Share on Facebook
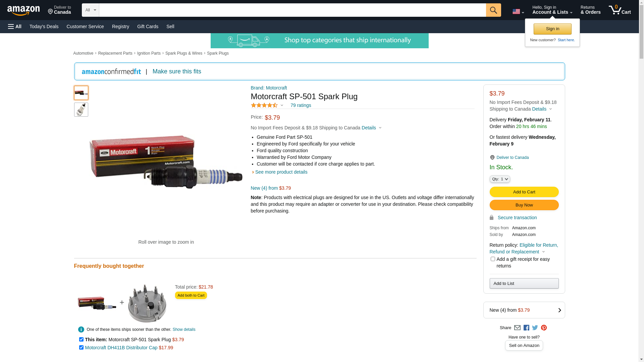The width and height of the screenshot is (644, 362). (x=526, y=328)
